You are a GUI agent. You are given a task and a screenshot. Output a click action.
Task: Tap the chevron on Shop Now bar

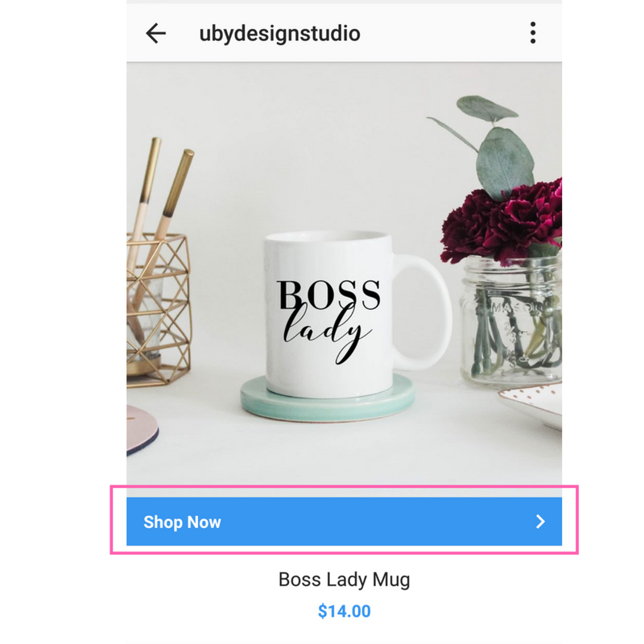click(x=540, y=522)
